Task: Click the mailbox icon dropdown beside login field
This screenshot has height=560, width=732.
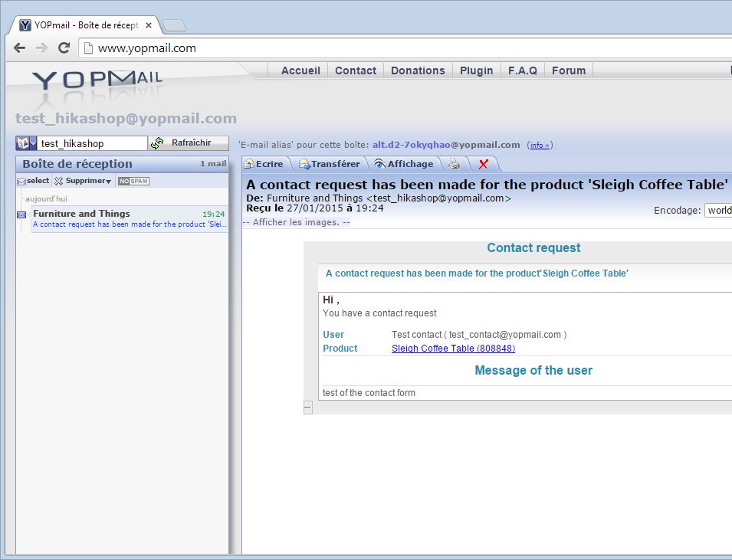Action: click(x=26, y=143)
